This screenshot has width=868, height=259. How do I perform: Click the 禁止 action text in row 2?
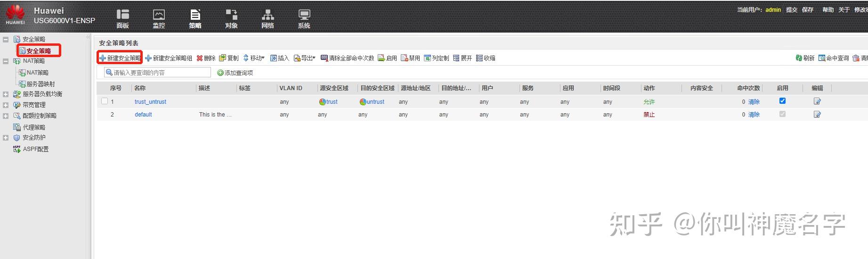pos(649,115)
